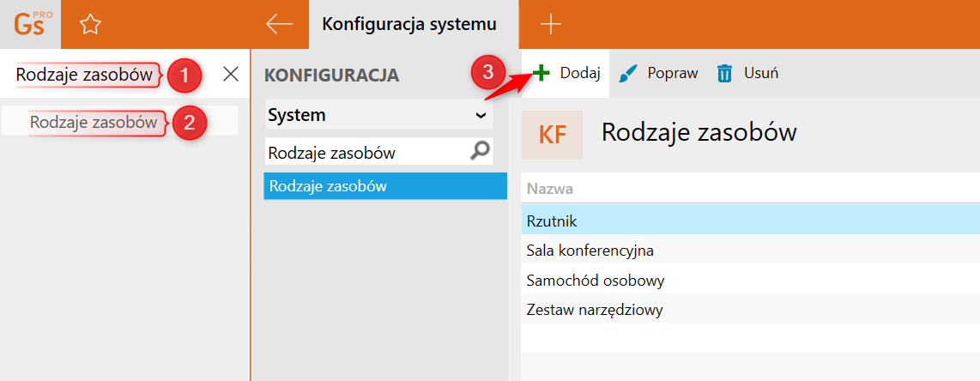The height and width of the screenshot is (381, 980).
Task: Select the Sala konferencyjna row
Action: pos(590,251)
